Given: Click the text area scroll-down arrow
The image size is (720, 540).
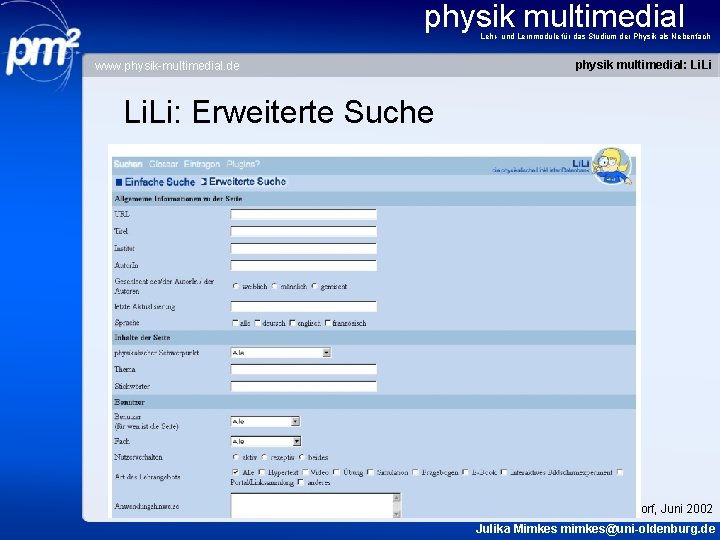Looking at the screenshot, I should (x=397, y=514).
